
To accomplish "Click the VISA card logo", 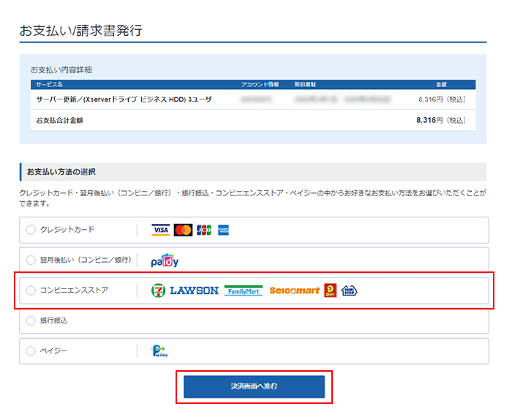I will tap(161, 230).
